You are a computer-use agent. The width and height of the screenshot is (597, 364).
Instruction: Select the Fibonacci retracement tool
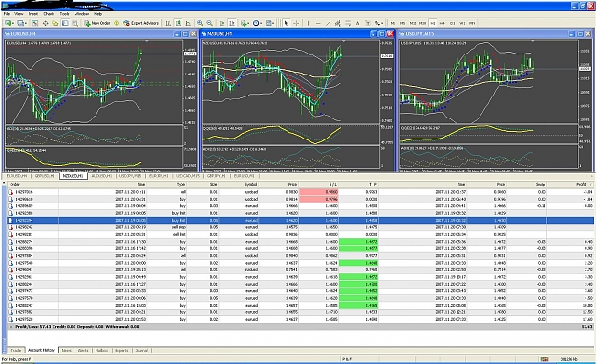348,23
